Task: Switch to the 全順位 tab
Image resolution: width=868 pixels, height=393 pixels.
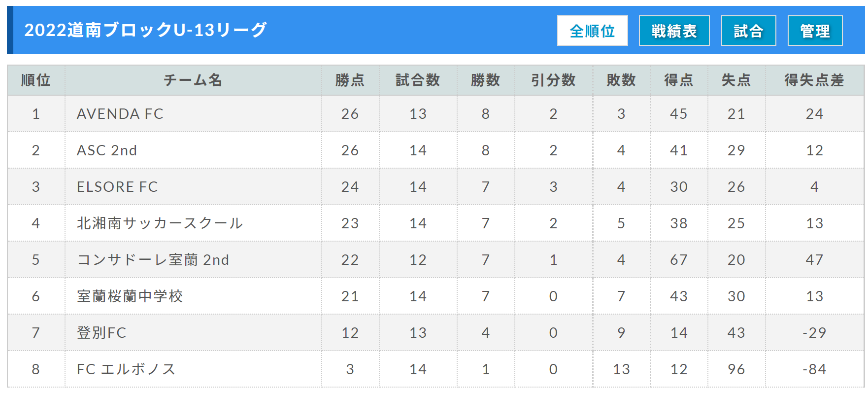Action: (592, 31)
